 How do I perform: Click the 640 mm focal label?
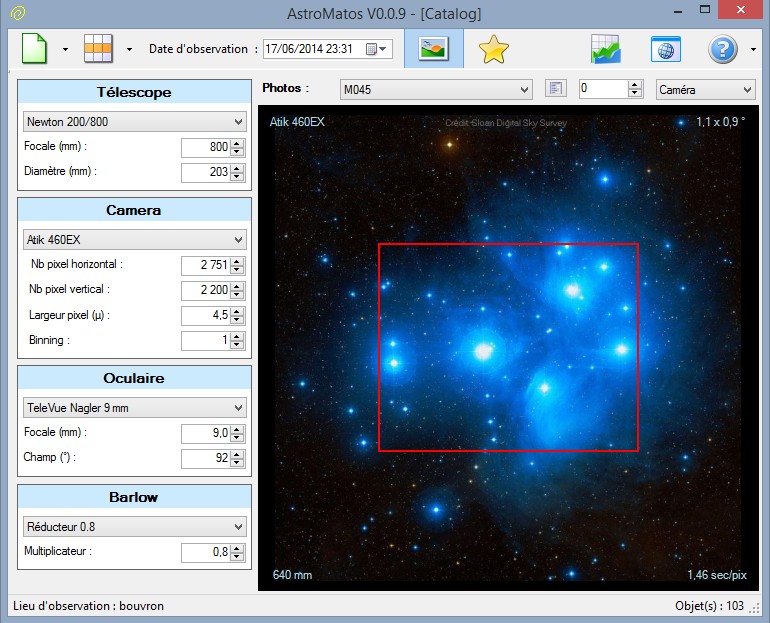292,575
